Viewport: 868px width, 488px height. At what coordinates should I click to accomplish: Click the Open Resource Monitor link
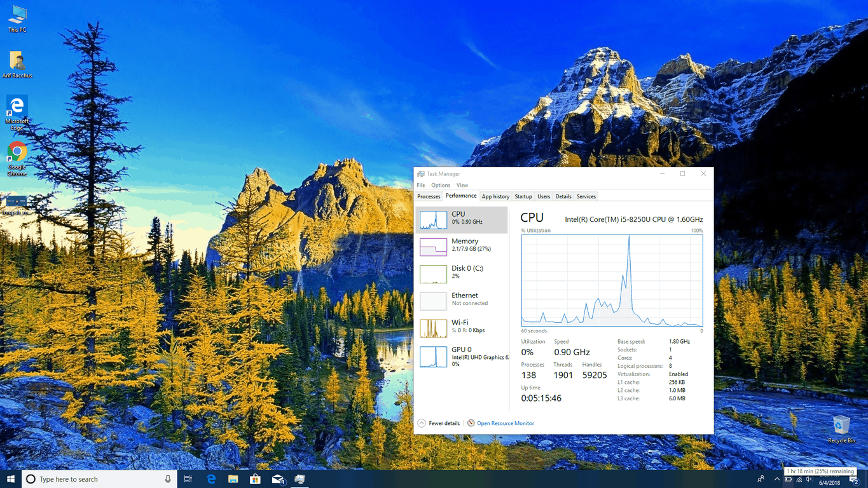(505, 423)
